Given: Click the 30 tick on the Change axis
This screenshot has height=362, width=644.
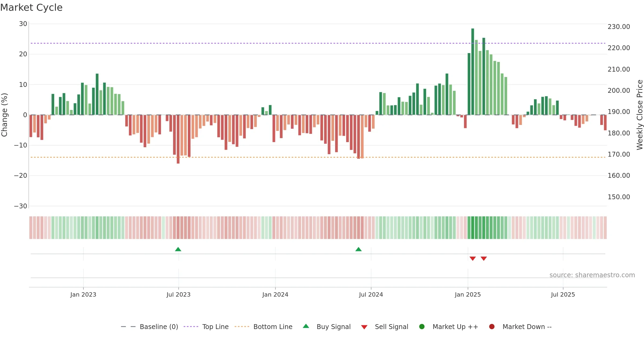Looking at the screenshot, I should [23, 24].
